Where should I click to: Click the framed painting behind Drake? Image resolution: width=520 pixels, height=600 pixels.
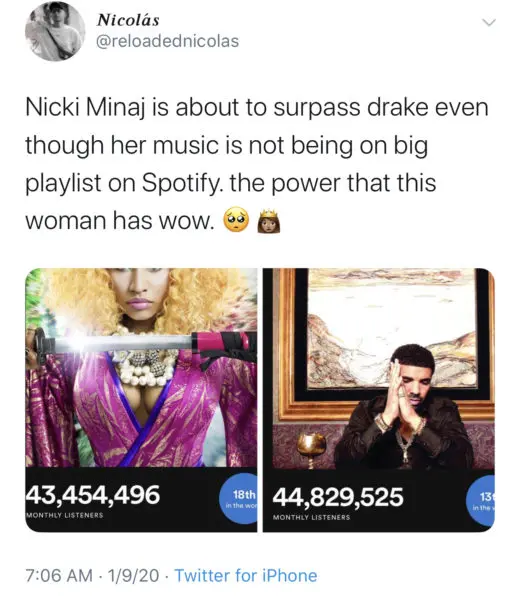tap(390, 337)
